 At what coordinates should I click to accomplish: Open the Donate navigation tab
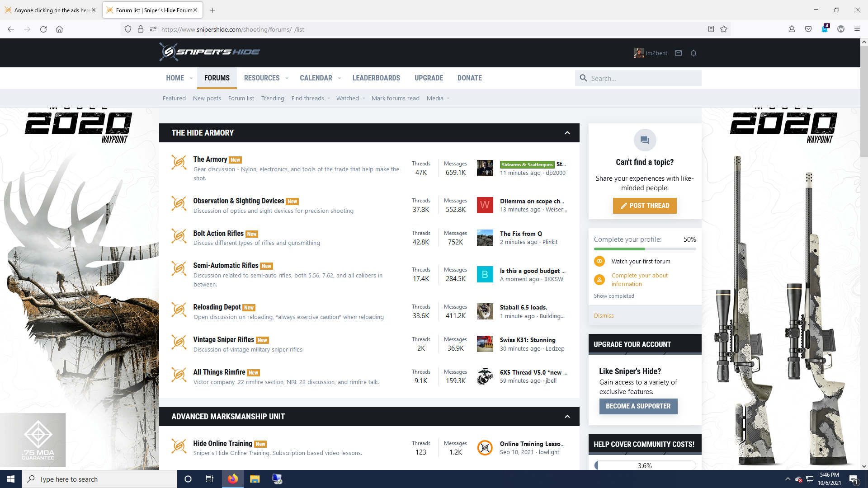pyautogui.click(x=470, y=78)
